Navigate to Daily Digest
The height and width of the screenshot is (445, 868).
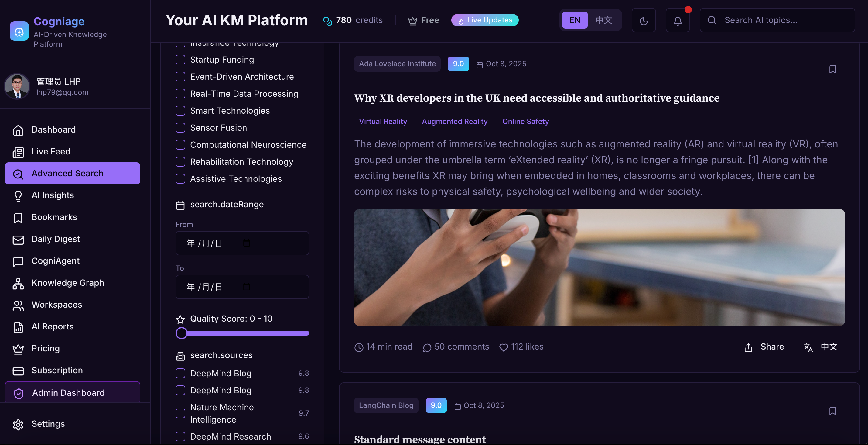[73, 239]
